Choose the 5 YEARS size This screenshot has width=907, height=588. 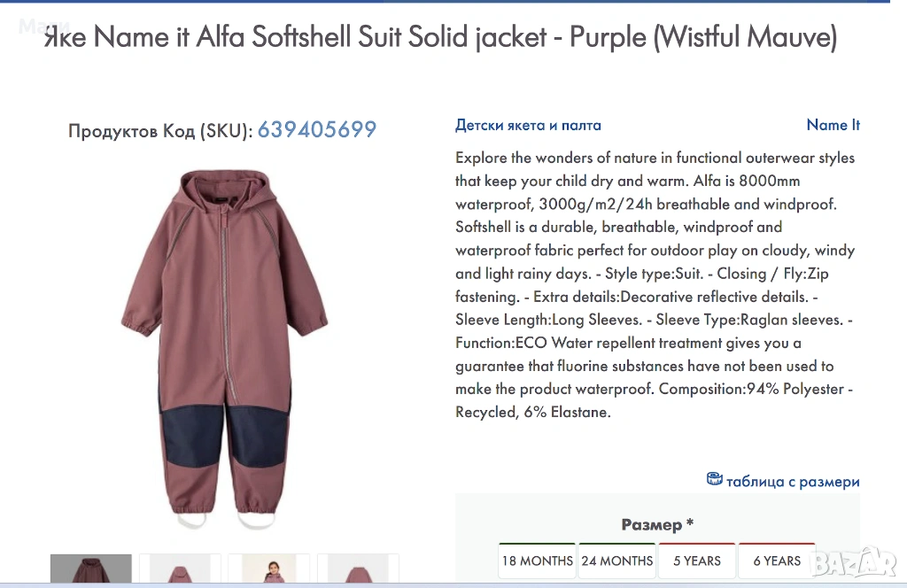click(697, 561)
